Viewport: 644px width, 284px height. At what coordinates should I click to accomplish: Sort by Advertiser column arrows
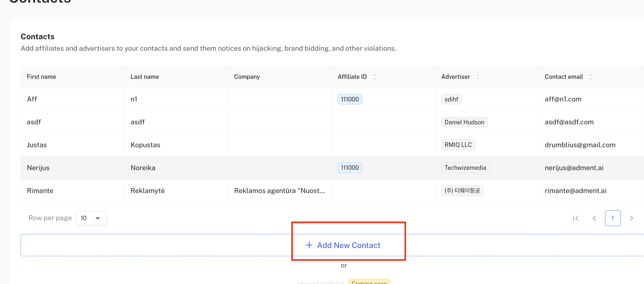478,77
